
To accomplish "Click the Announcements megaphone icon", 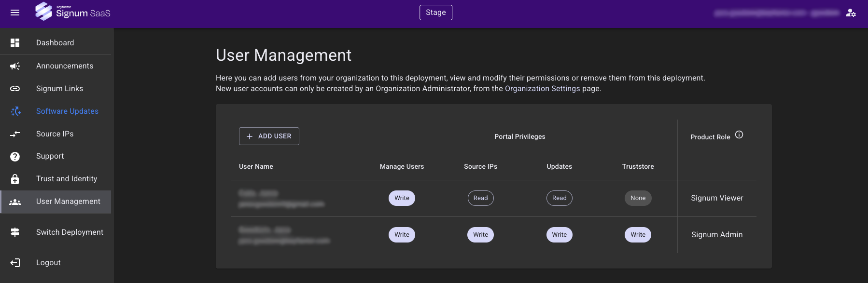I will tap(15, 66).
